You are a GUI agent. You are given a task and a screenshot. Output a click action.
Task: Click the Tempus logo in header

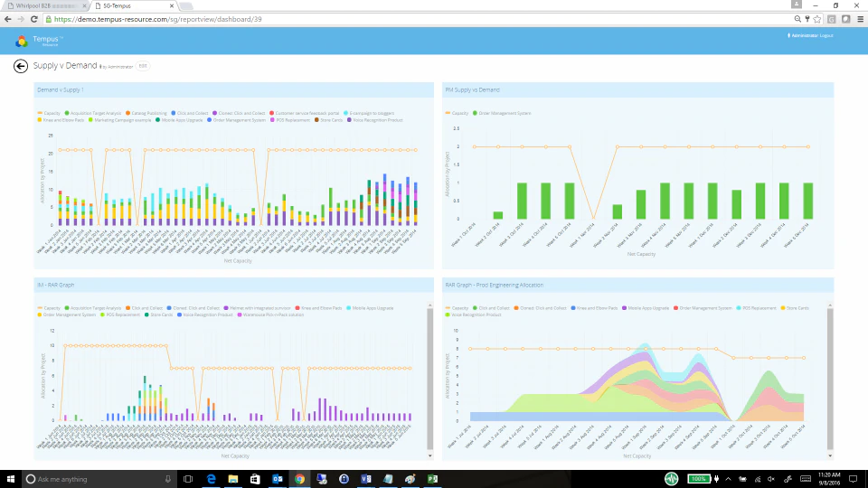22,41
